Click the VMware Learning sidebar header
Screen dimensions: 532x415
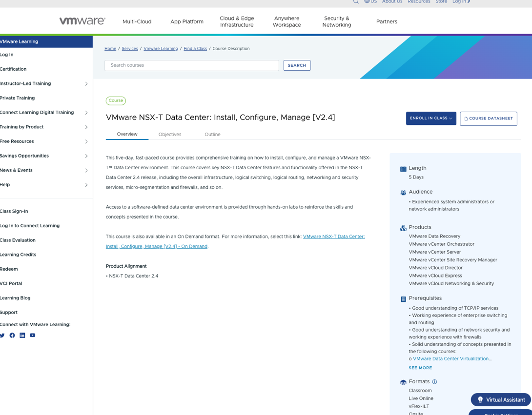(46, 42)
